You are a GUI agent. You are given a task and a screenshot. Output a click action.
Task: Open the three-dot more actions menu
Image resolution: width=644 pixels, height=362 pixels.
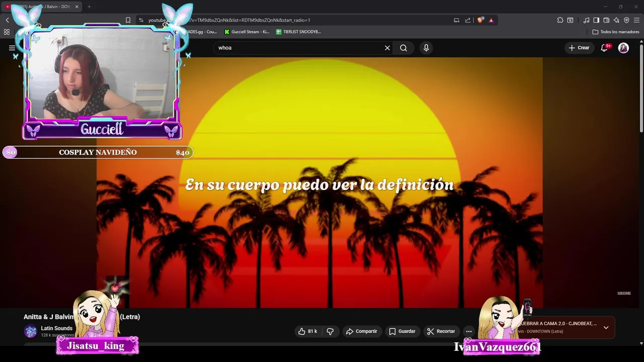point(469,331)
